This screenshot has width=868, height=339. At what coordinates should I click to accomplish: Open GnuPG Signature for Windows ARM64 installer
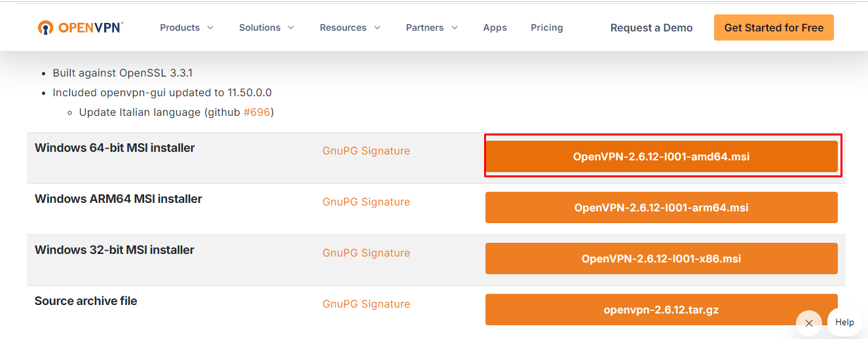[366, 202]
